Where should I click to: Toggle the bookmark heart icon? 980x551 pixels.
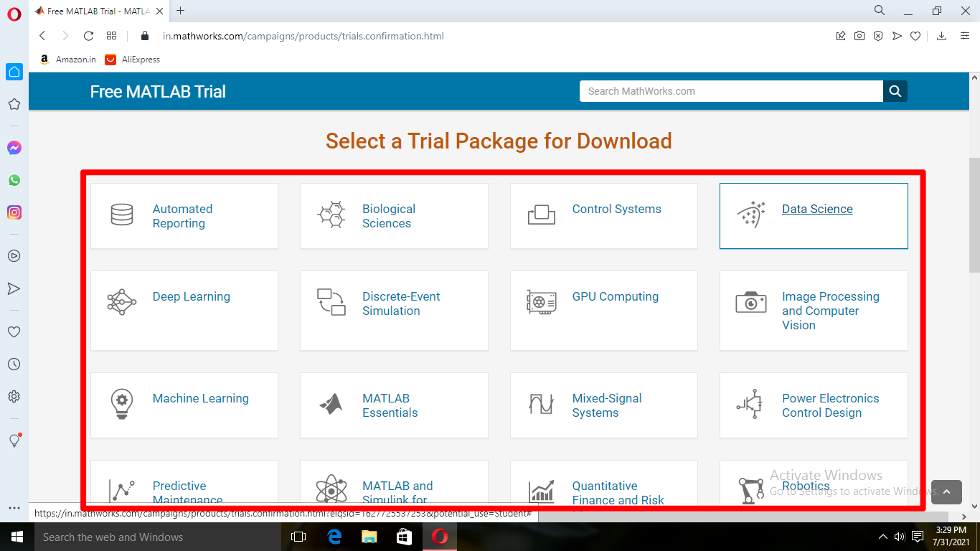915,35
